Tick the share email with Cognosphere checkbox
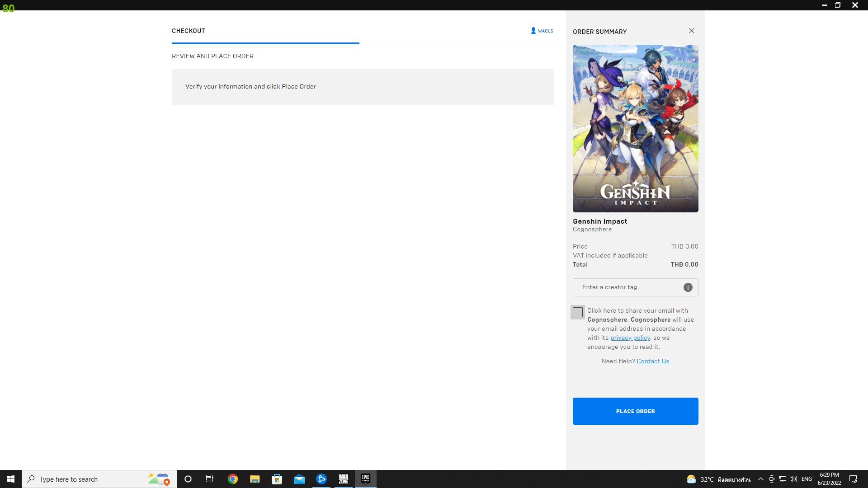Image resolution: width=868 pixels, height=488 pixels. coord(577,312)
